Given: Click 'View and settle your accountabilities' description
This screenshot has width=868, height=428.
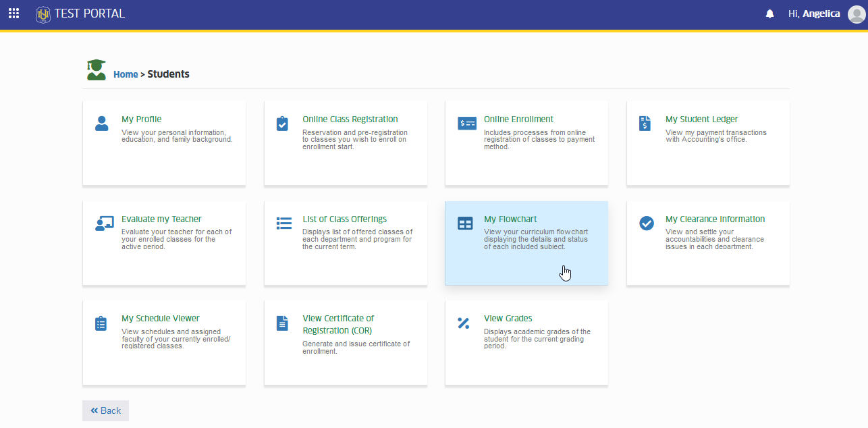Looking at the screenshot, I should pyautogui.click(x=715, y=239).
